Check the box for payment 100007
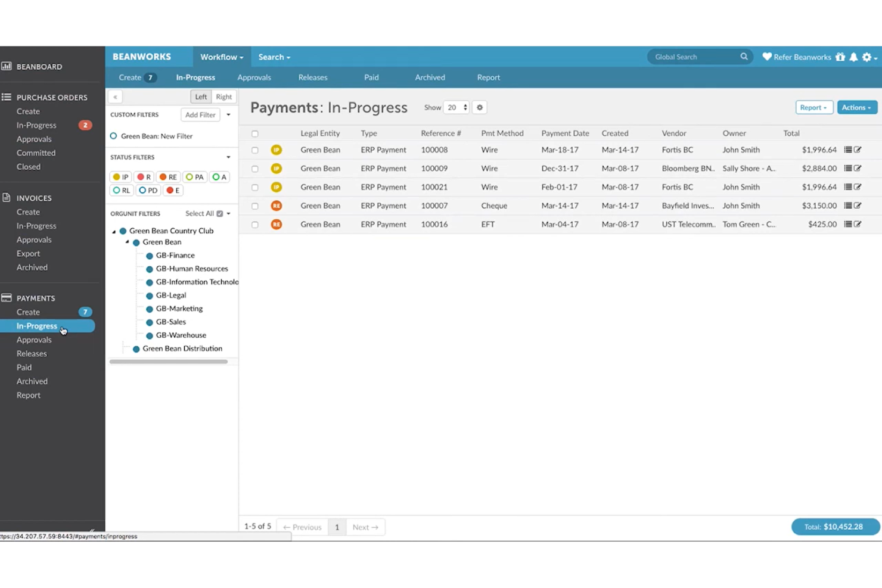The height and width of the screenshot is (588, 882). [x=255, y=206]
